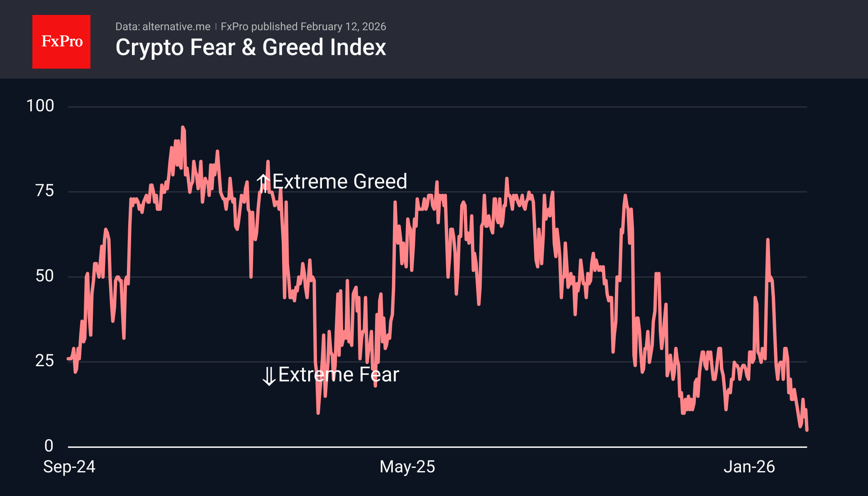The image size is (868, 496).
Task: Click the 0 y-axis label
Action: click(x=49, y=446)
